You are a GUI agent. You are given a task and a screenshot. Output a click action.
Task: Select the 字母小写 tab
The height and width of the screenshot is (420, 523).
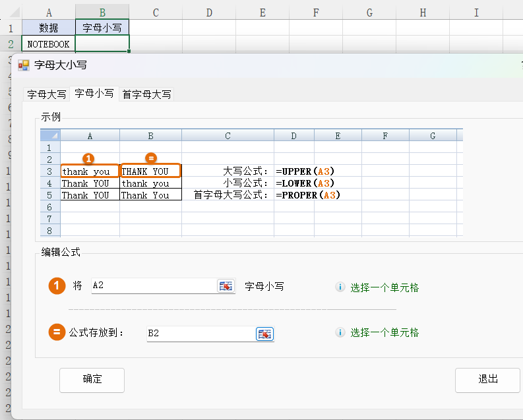tap(94, 94)
